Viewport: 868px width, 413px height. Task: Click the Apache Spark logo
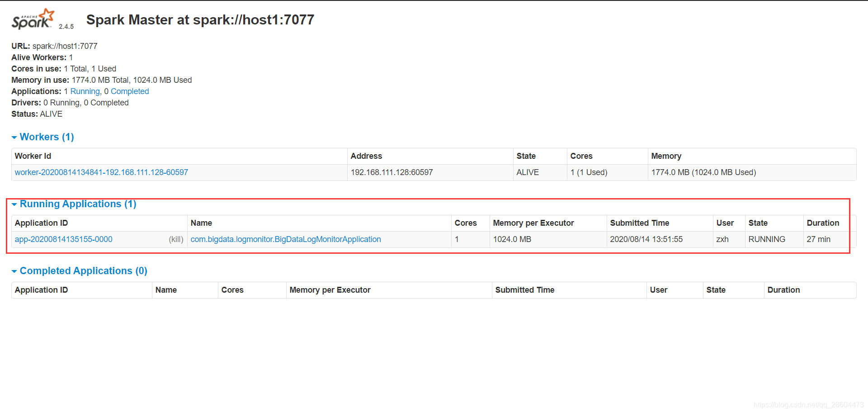tap(33, 19)
